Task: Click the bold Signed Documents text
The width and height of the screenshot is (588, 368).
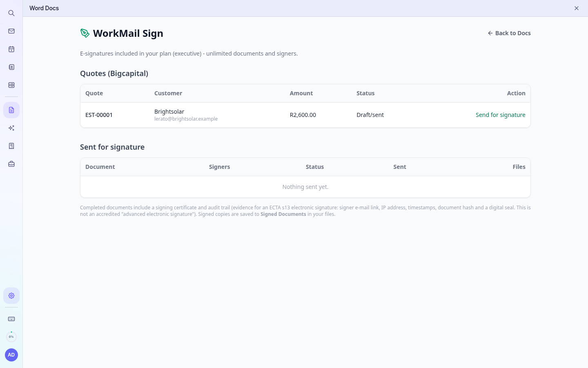Action: point(283,214)
